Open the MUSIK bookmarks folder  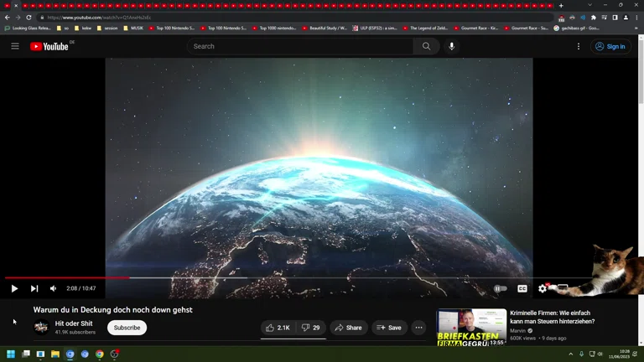pyautogui.click(x=132, y=28)
